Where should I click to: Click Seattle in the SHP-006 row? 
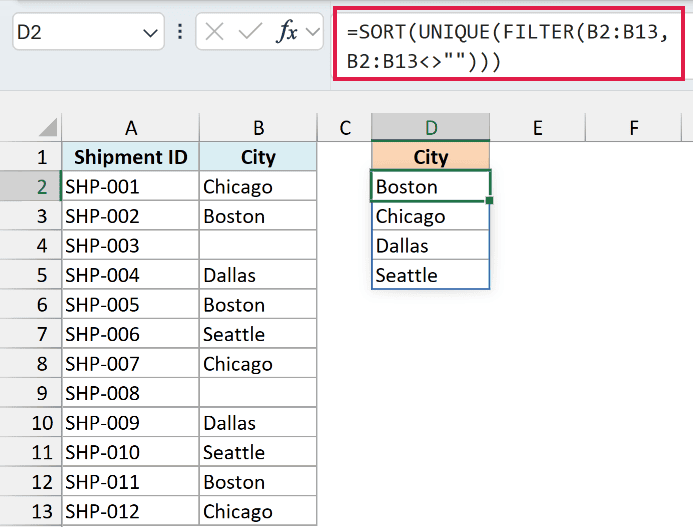click(258, 334)
